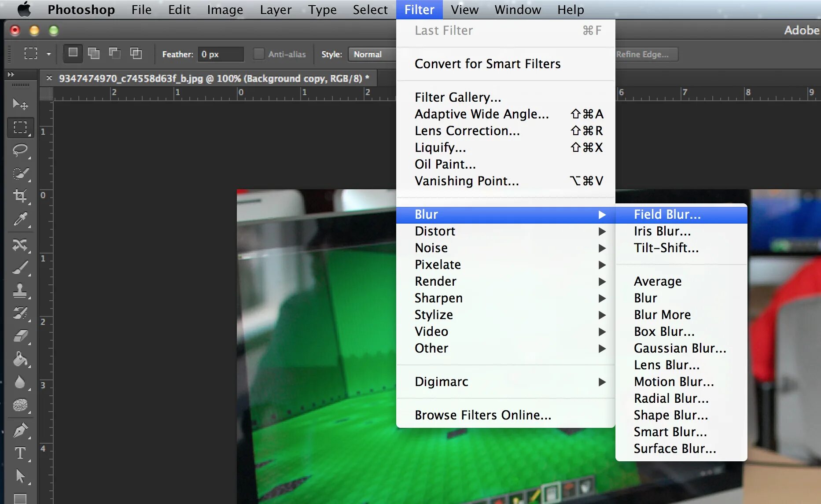
Task: Select the Paint Bucket tool
Action: pos(20,359)
